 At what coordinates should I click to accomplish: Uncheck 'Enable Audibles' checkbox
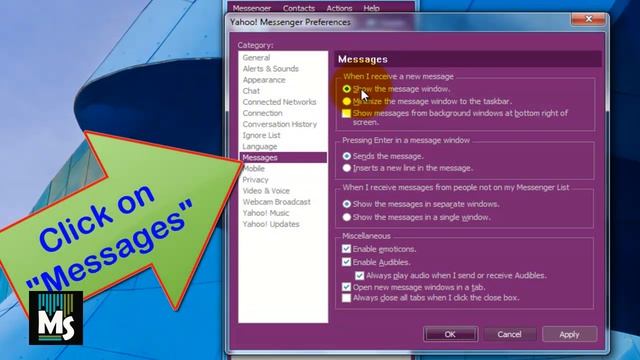click(346, 262)
